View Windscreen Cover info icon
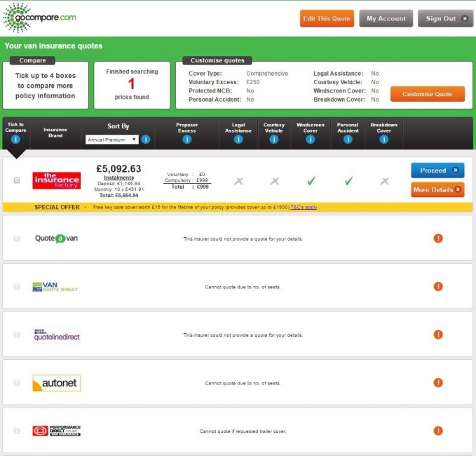Screen dimensions: 476x456 point(311,140)
